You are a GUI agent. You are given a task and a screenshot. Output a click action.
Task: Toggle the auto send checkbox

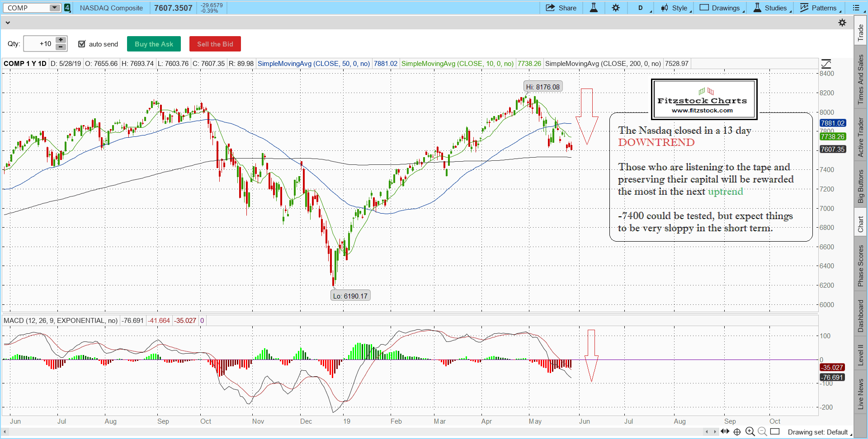[x=82, y=44]
